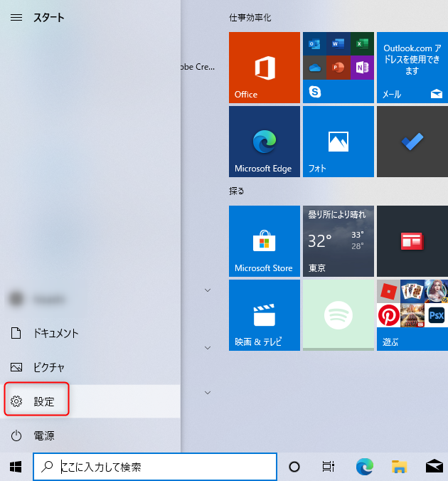Viewport: 448px width, 481px height.
Task: Open the Microsoft Store tile
Action: coord(264,241)
